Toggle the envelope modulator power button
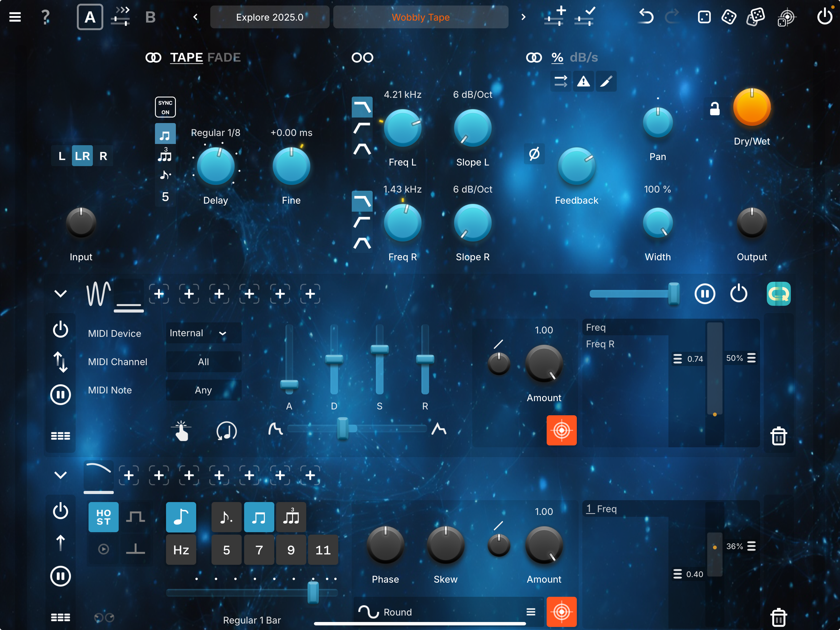The image size is (840, 630). 60,329
